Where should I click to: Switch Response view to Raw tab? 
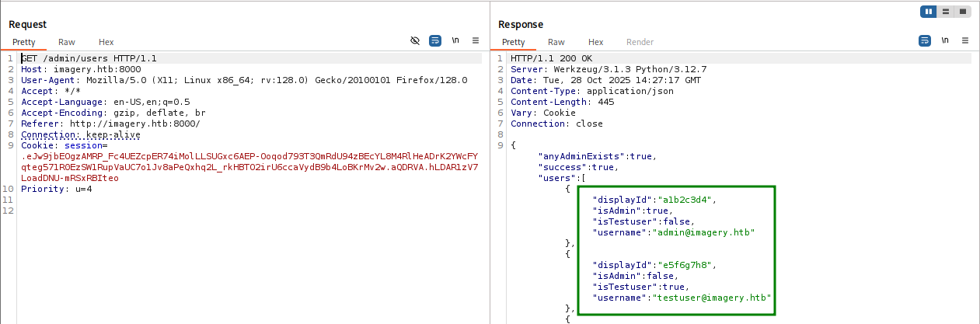[x=556, y=42]
